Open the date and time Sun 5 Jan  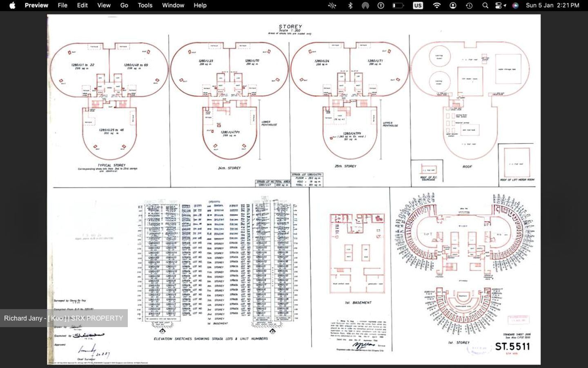[x=552, y=5]
